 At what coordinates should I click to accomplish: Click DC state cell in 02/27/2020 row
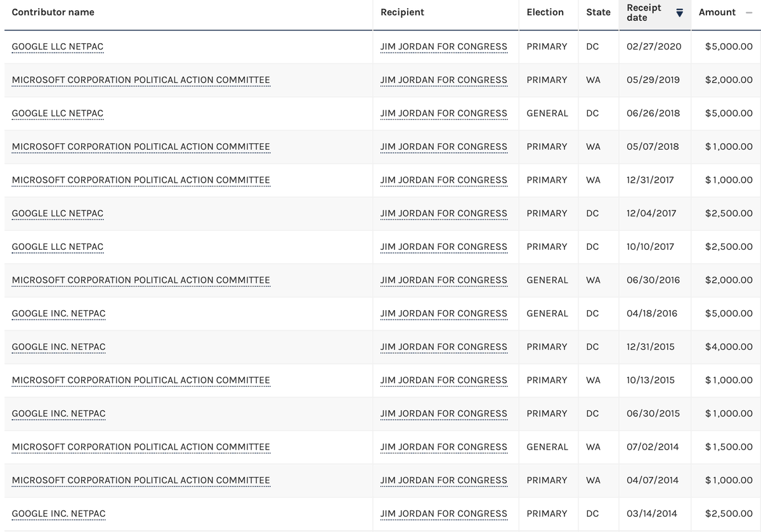click(x=592, y=47)
